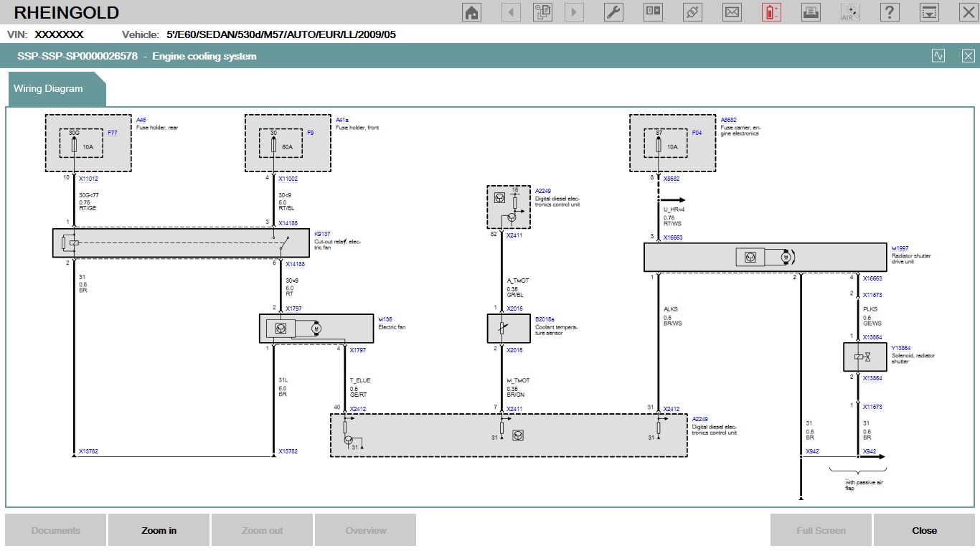Open the operations display icon beside the wrench
Screen dimensions: 980x551
653,12
